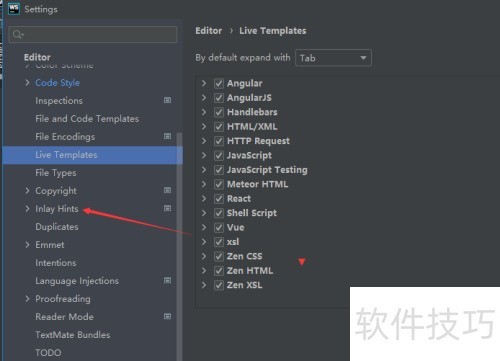Click the WebStorm logo icon in title bar
This screenshot has width=500, height=361.
14,9
